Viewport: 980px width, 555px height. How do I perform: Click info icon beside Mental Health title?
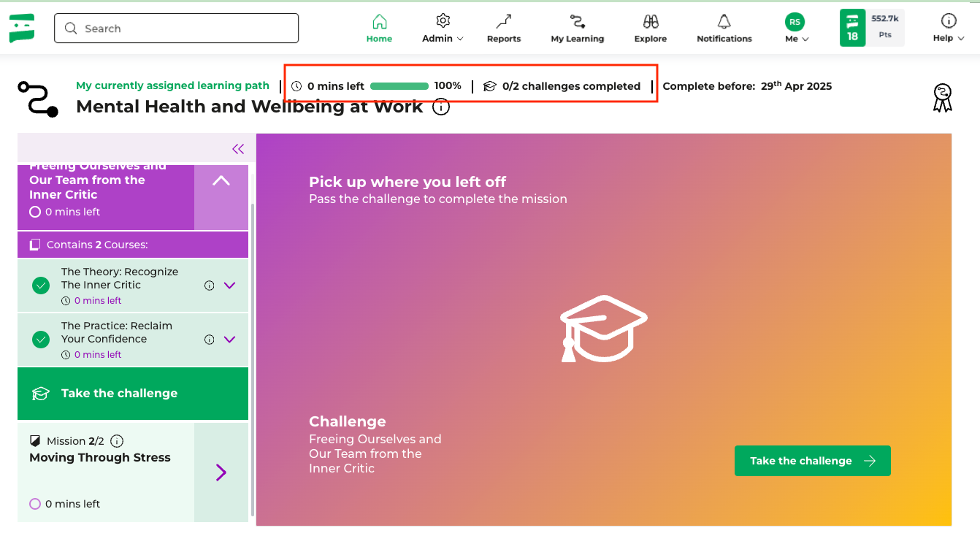(x=441, y=107)
